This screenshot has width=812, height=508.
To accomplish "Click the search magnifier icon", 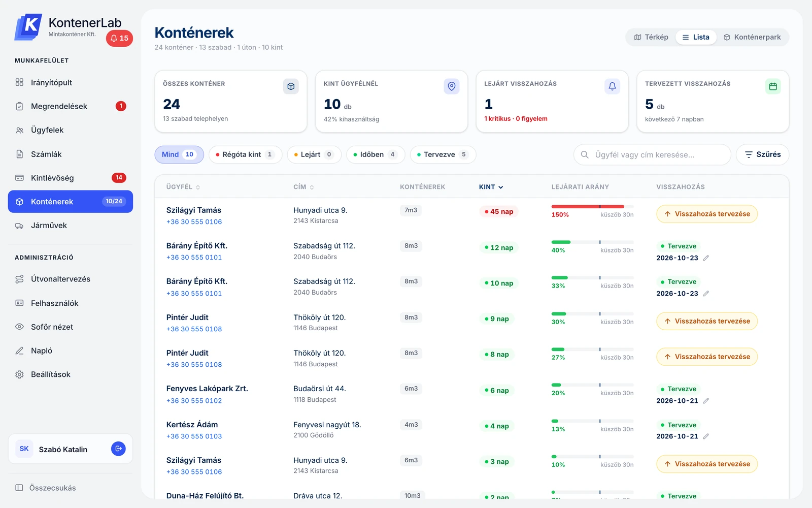I will 585,154.
